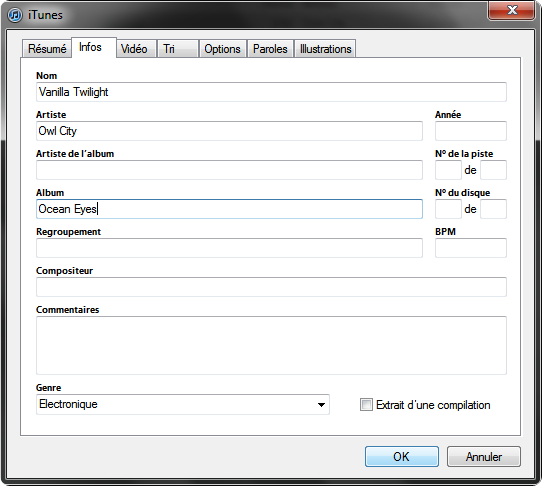Switch to the Résumé tab
The width and height of the screenshot is (542, 486).
tap(47, 49)
